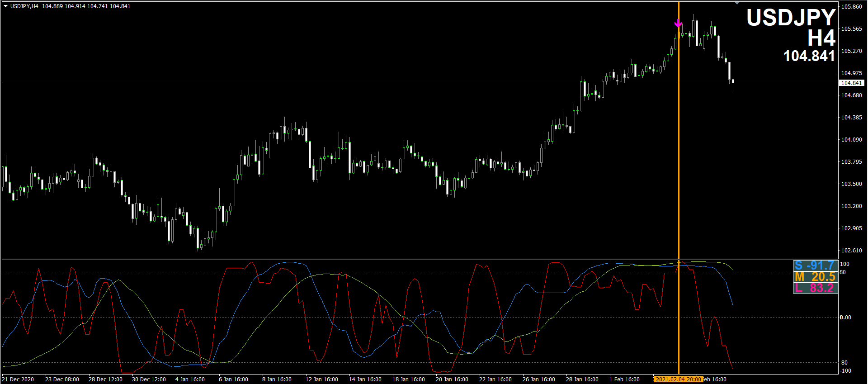Click the 103.500 price axis label
Screen dimensions: 868x384
click(851, 184)
